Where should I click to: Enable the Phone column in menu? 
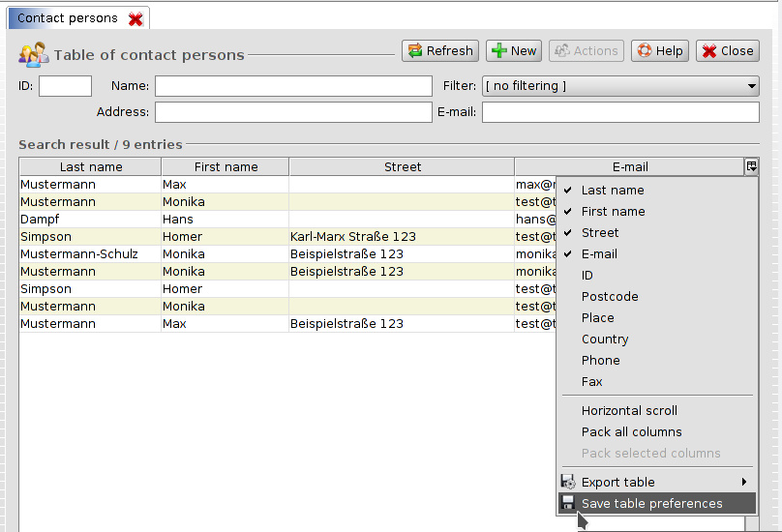tap(600, 361)
